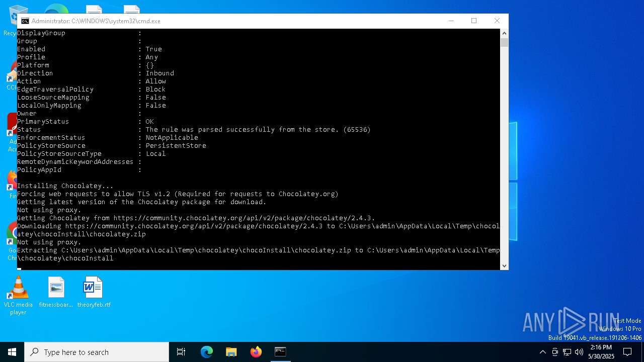Click the Type here to search box
The width and height of the screenshot is (644, 362).
(x=97, y=352)
